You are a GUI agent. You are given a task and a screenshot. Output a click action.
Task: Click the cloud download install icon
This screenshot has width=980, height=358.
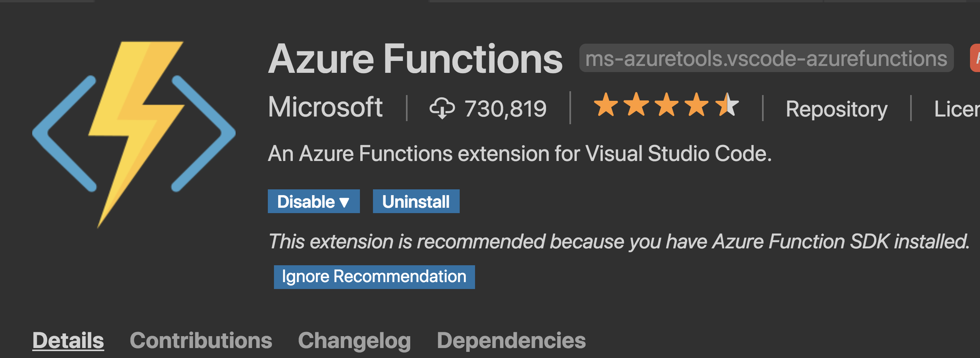[442, 108]
